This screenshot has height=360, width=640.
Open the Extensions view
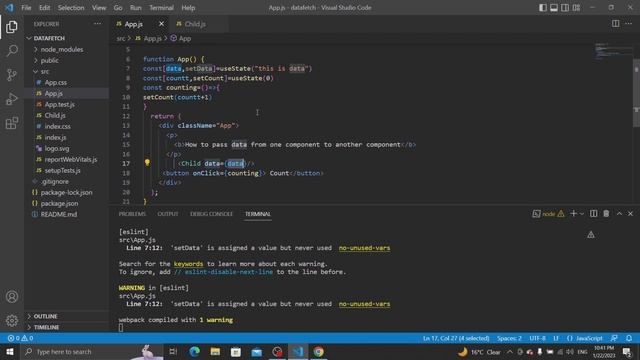12,123
